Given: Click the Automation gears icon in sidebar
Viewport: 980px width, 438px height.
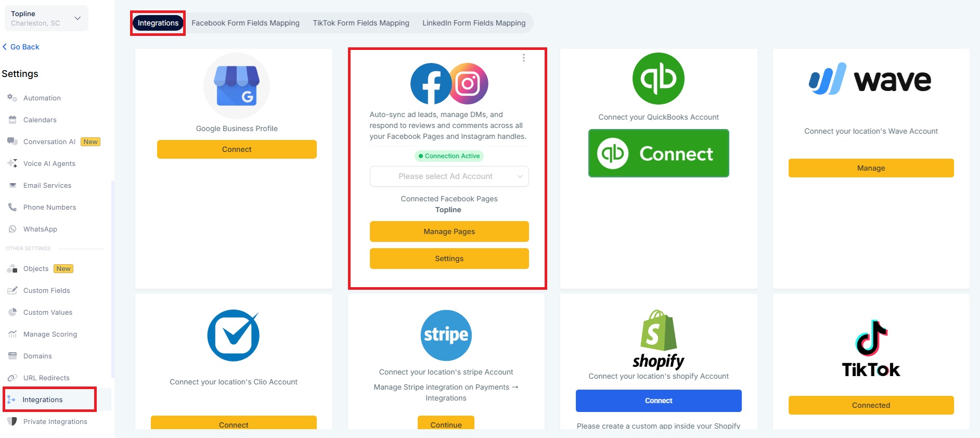Looking at the screenshot, I should pyautogui.click(x=12, y=98).
